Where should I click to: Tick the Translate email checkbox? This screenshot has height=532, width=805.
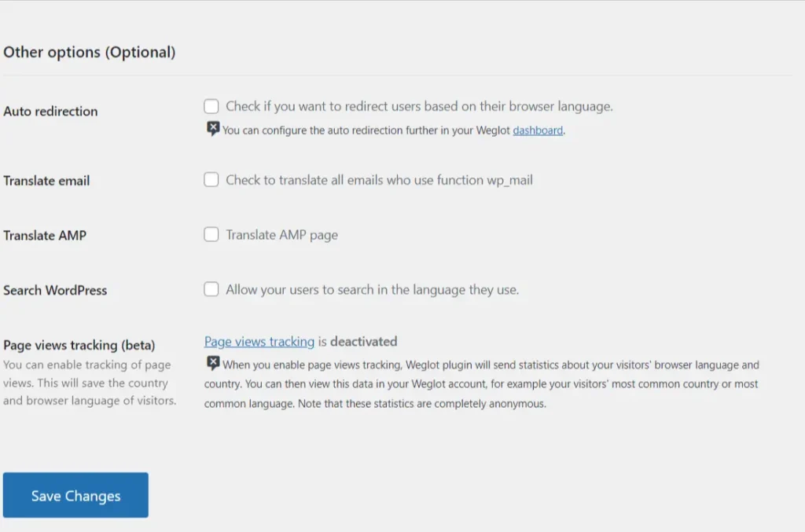point(211,180)
